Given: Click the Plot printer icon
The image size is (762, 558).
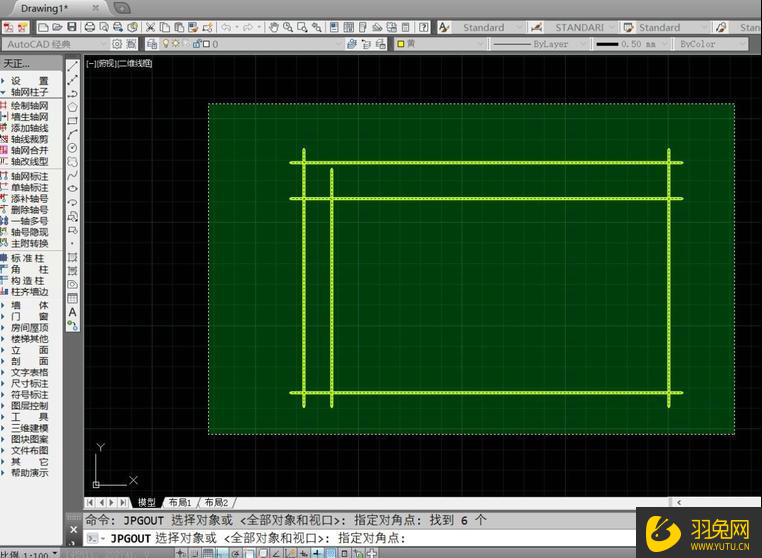Looking at the screenshot, I should pos(90,27).
